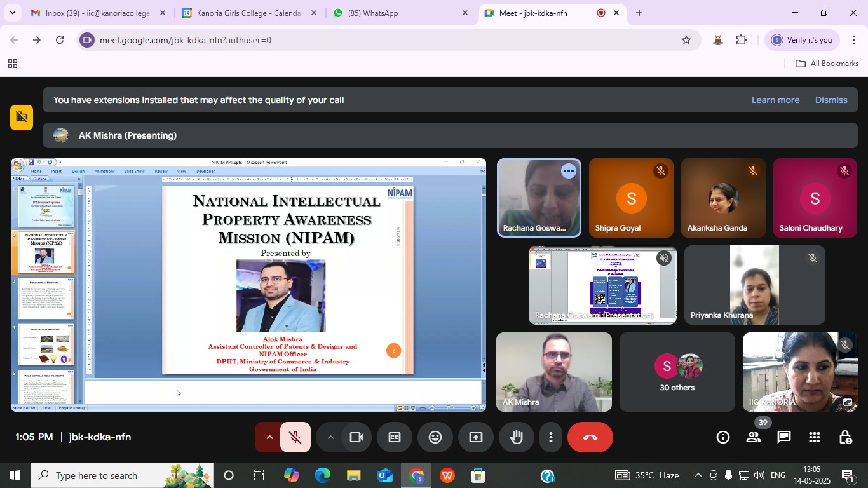This screenshot has width=868, height=488.
Task: Open the Chrome extensions puzzle icon
Action: coord(742,40)
